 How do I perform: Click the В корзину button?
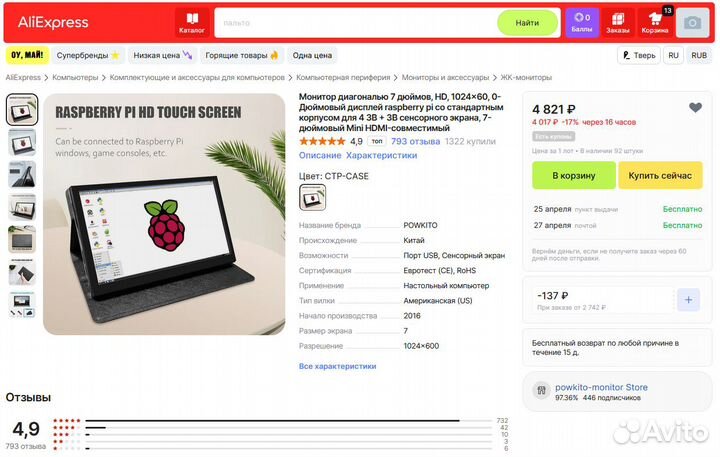574,175
